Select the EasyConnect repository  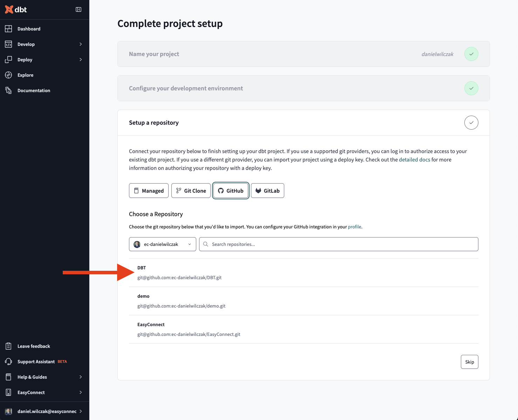[x=304, y=329]
